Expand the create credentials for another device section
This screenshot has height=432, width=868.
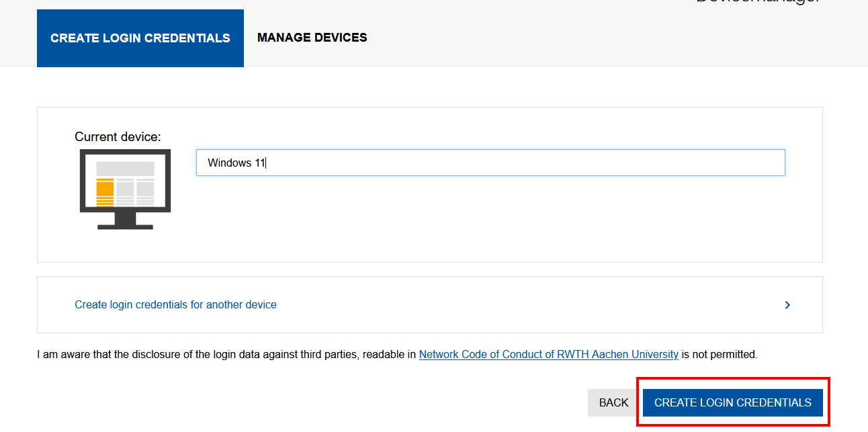[x=175, y=304]
